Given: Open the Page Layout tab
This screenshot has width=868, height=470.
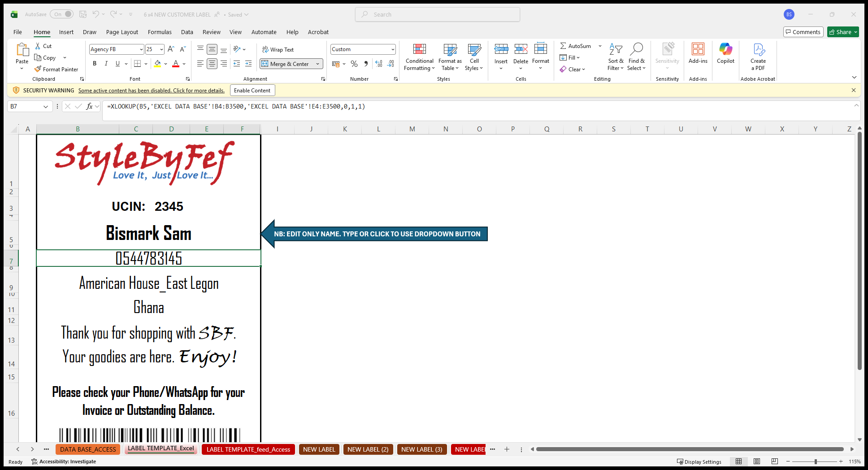Looking at the screenshot, I should (x=122, y=32).
